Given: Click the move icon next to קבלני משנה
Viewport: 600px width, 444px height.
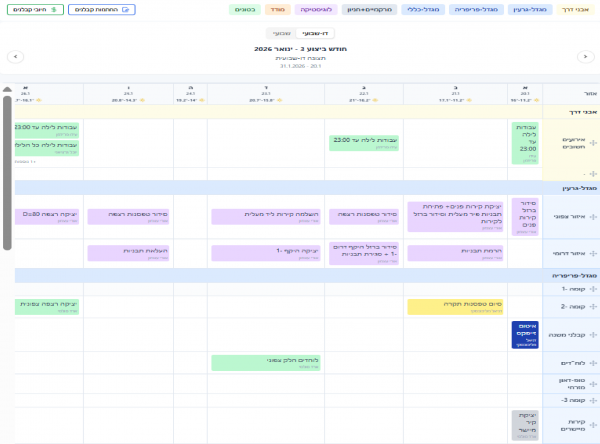Looking at the screenshot, I should click(593, 335).
